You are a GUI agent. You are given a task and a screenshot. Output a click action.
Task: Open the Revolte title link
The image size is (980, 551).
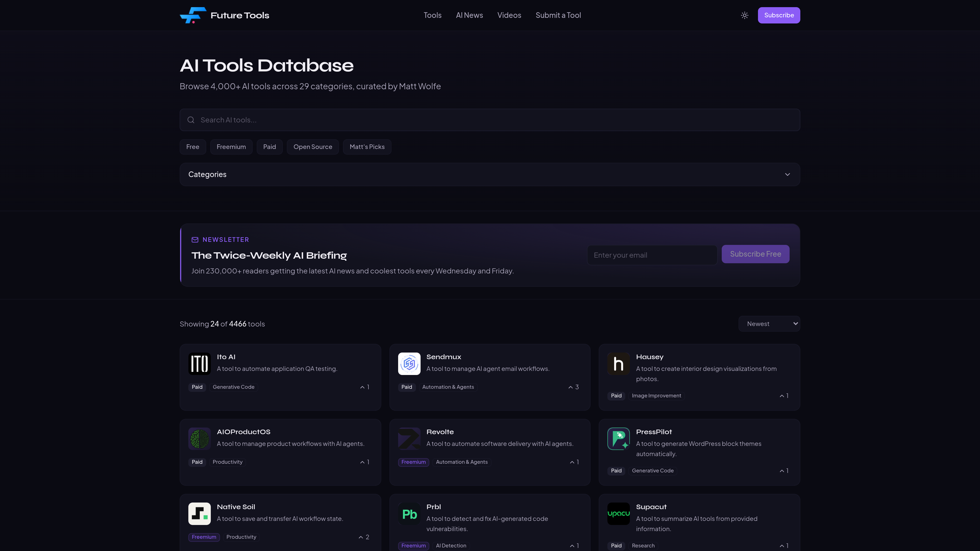(440, 432)
